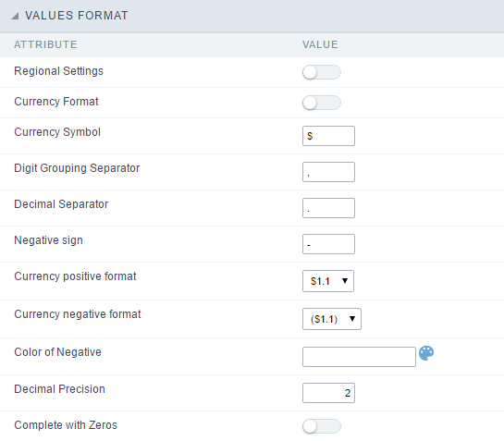Click the Color of Negative label
The image size is (504, 441).
coord(58,352)
